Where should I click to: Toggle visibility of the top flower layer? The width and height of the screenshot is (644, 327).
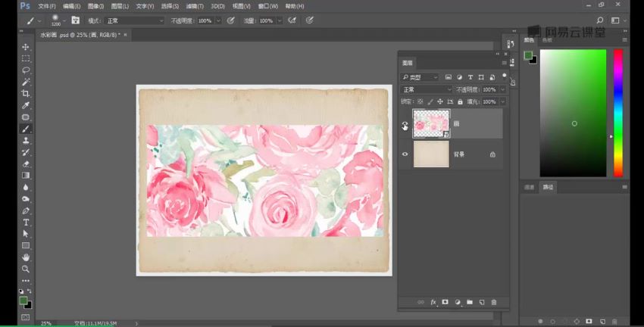(405, 124)
